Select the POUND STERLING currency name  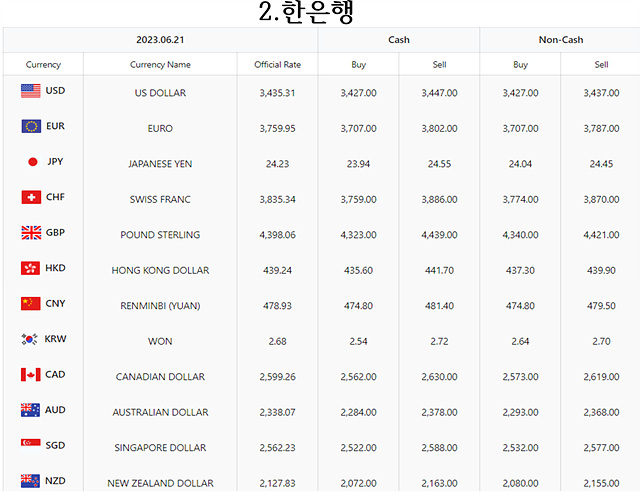click(x=160, y=235)
